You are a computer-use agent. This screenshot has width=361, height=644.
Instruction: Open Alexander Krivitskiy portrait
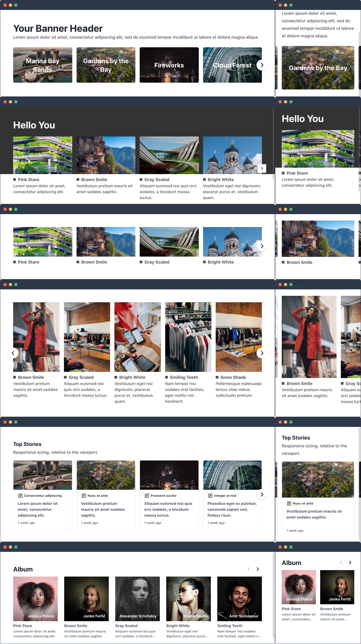138,599
